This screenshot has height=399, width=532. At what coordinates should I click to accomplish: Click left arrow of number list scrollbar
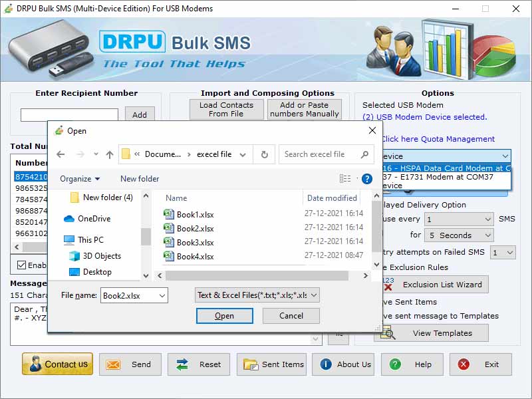(17, 247)
